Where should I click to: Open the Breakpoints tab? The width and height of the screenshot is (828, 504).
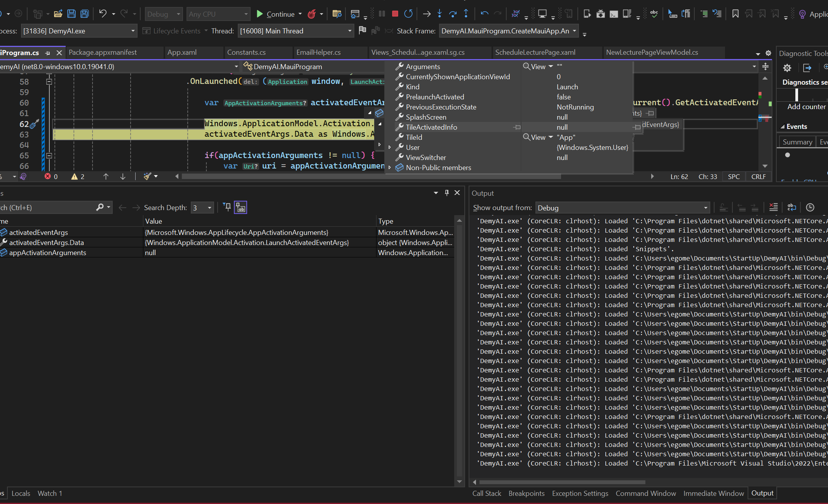tap(526, 493)
